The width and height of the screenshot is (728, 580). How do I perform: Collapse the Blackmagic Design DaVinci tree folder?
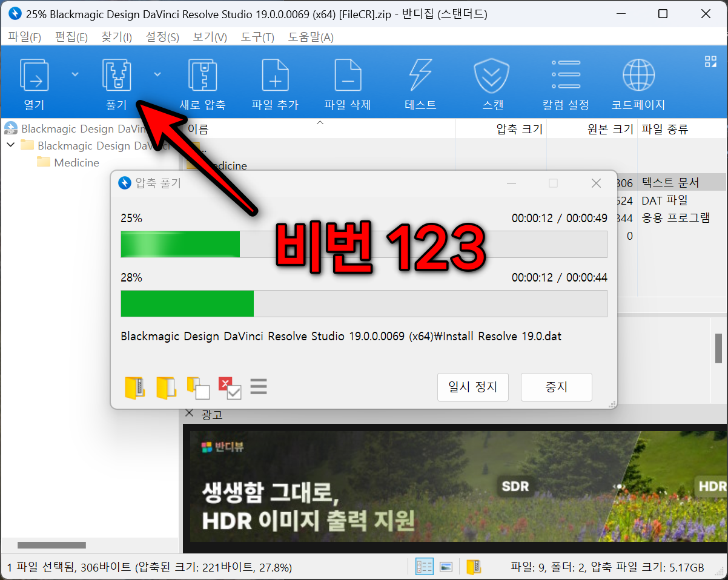click(x=10, y=145)
